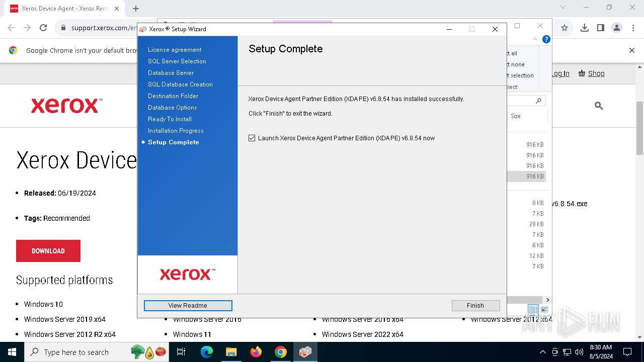Show hidden system tray icons
644x362 pixels.
click(542, 352)
